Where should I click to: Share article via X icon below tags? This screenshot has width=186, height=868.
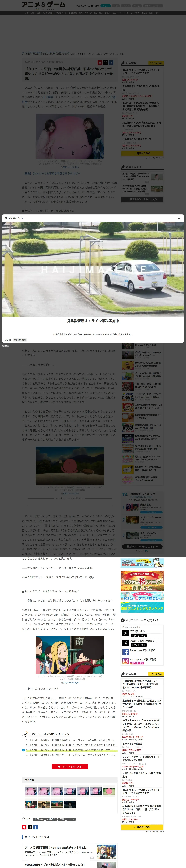pyautogui.click(x=30, y=827)
